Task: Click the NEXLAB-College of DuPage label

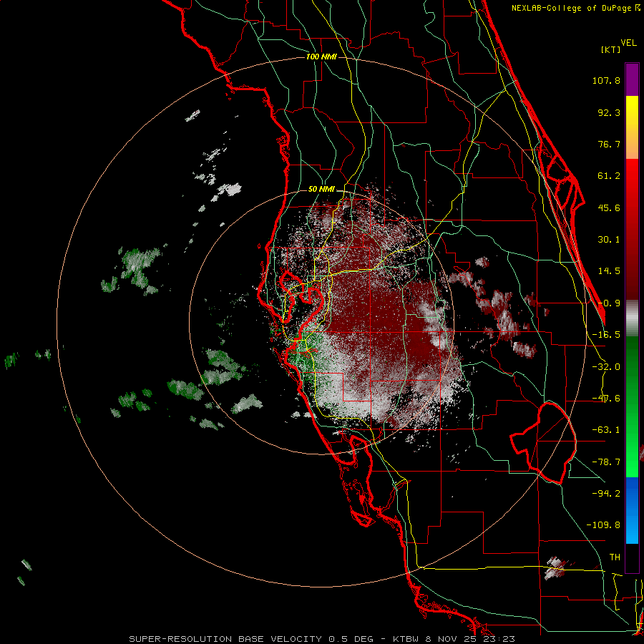Action: click(x=575, y=8)
